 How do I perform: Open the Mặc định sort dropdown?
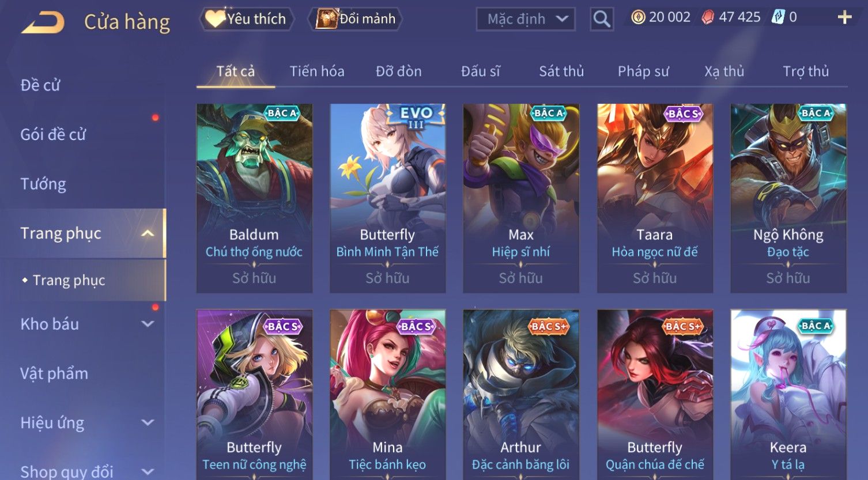[x=526, y=19]
